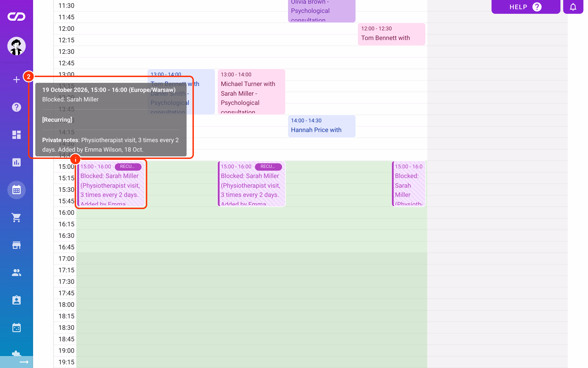Viewport: 588px width, 368px height.
Task: Click the HELP button
Action: 526,7
